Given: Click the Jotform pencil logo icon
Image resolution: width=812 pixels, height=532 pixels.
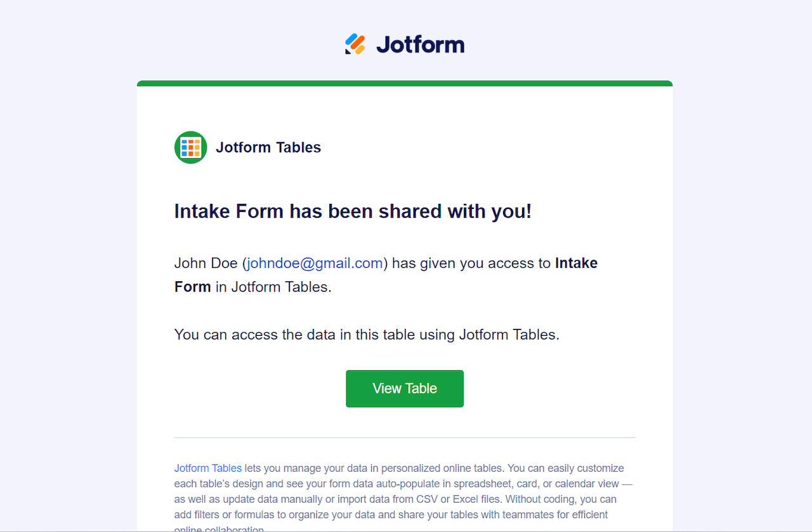Looking at the screenshot, I should click(355, 44).
